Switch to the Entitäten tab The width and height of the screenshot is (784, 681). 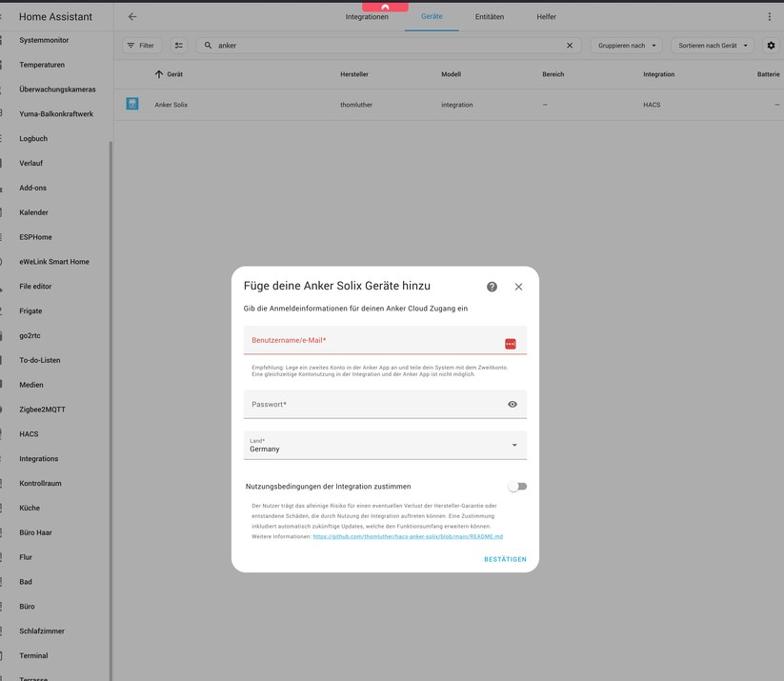coord(490,16)
